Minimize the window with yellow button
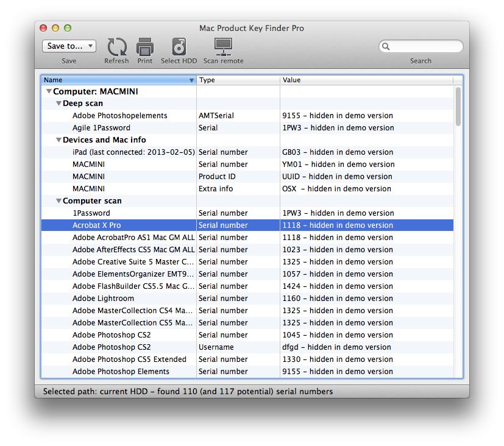 pyautogui.click(x=55, y=28)
